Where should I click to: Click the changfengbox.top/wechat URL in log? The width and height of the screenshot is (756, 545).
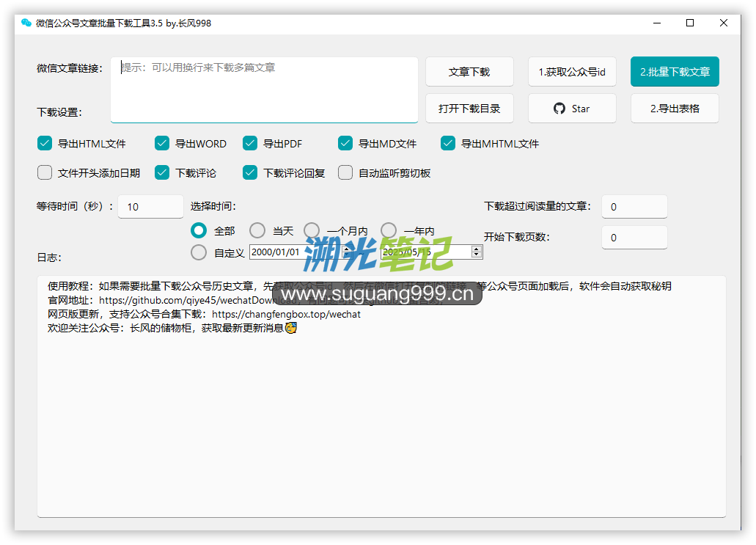point(286,315)
